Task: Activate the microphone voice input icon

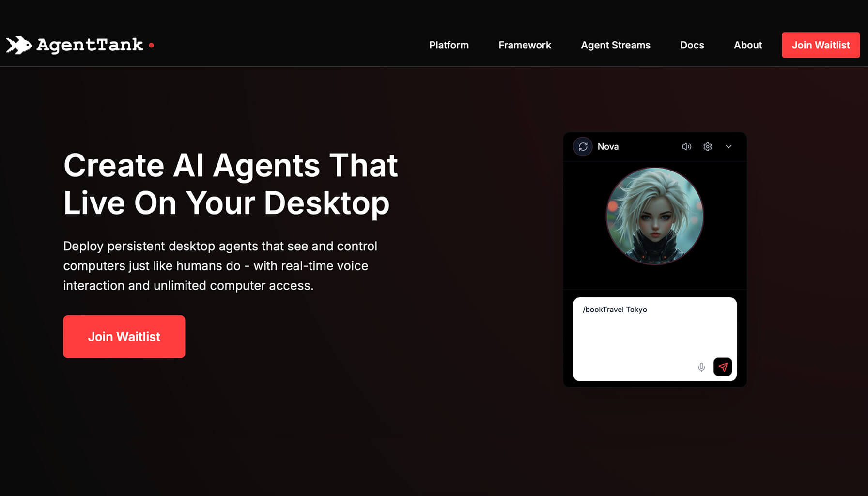Action: tap(701, 367)
